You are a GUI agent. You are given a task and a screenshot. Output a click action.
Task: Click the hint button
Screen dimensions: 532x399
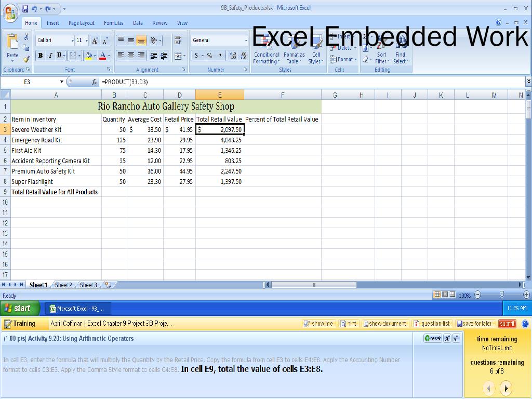tap(349, 324)
